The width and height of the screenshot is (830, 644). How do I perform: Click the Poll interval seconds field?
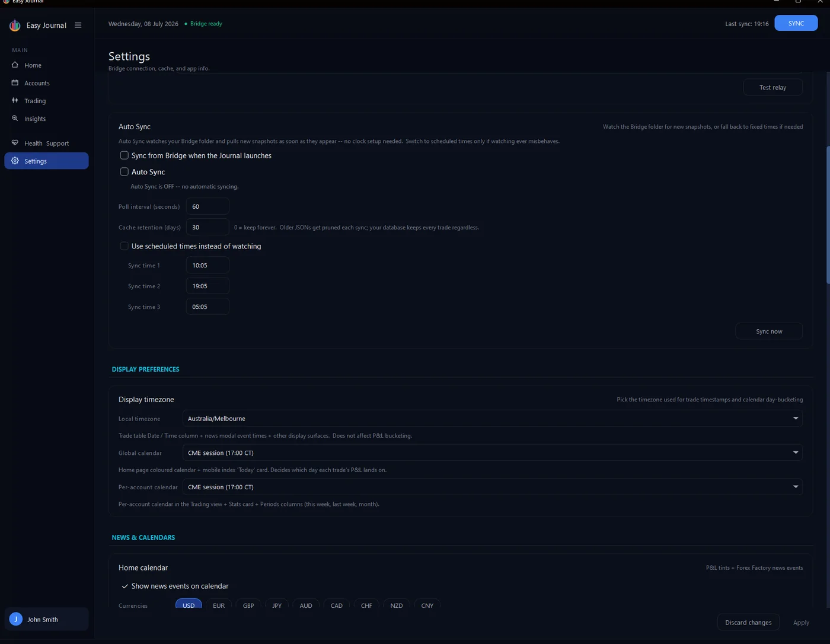click(x=207, y=206)
